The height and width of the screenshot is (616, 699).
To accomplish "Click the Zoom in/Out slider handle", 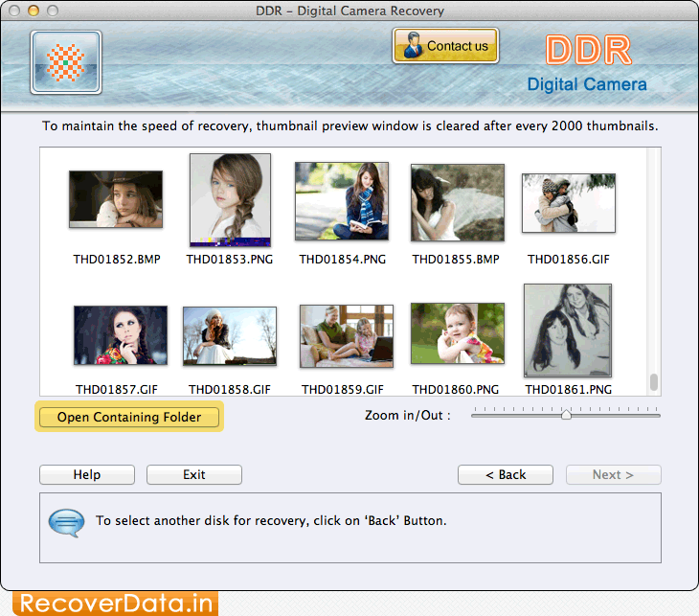I will pyautogui.click(x=566, y=415).
